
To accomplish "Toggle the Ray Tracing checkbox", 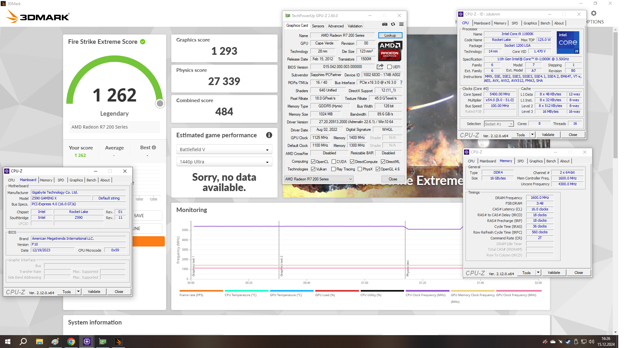I will pyautogui.click(x=334, y=169).
